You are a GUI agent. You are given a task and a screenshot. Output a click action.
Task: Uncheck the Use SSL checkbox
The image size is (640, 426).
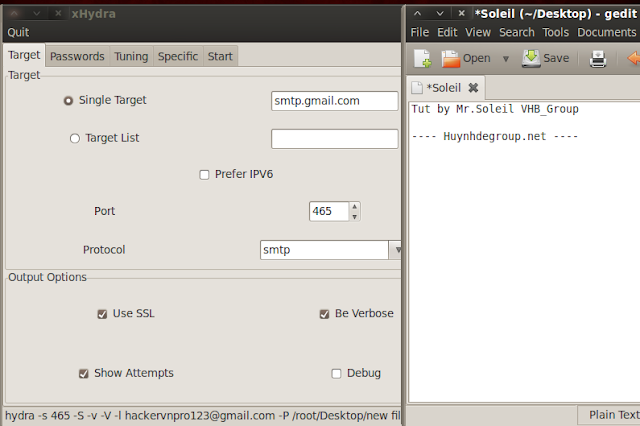pos(102,314)
